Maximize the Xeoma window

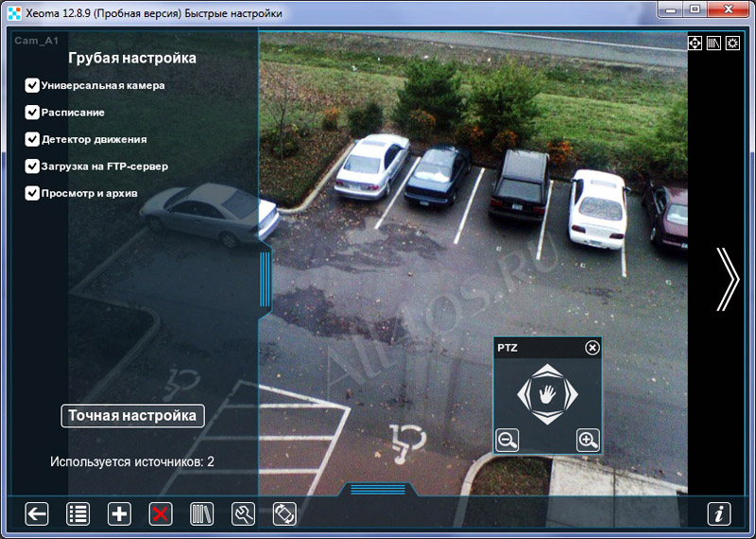pos(695,9)
